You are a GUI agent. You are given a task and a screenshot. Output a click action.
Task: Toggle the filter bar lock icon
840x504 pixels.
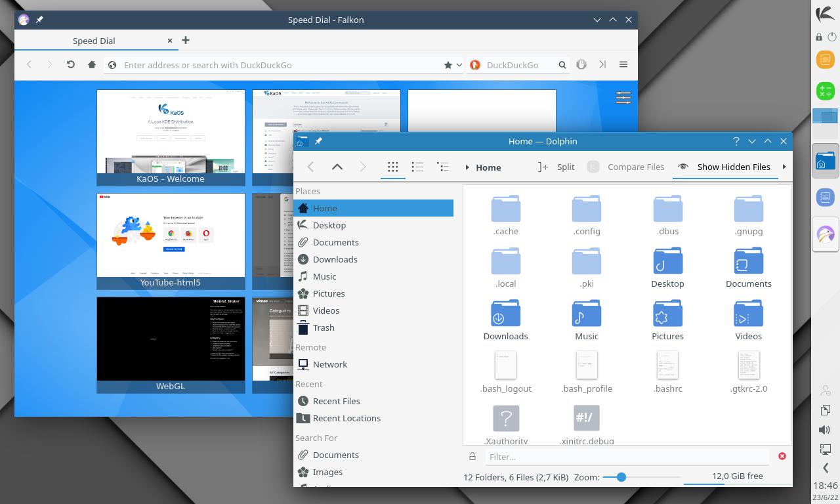point(472,456)
